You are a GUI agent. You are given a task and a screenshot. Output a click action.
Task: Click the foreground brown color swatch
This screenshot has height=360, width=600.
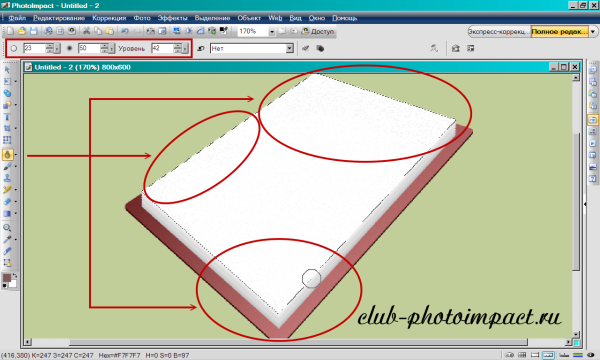[x=7, y=278]
